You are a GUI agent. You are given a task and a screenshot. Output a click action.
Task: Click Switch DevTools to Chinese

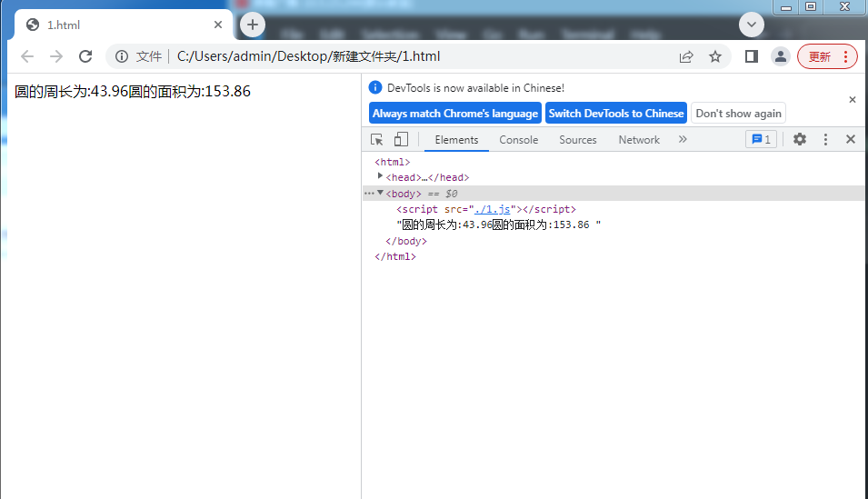click(x=616, y=113)
